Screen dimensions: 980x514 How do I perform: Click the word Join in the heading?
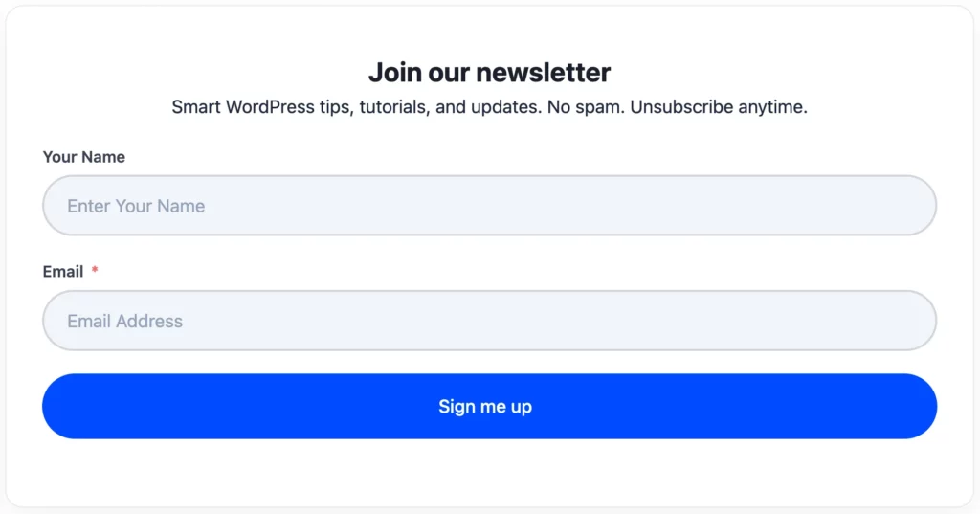(x=390, y=73)
